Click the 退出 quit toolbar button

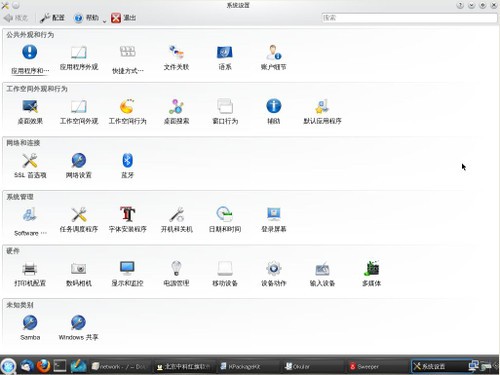124,18
